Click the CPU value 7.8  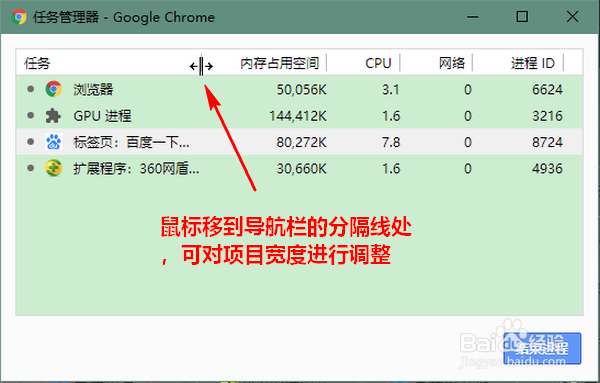391,142
